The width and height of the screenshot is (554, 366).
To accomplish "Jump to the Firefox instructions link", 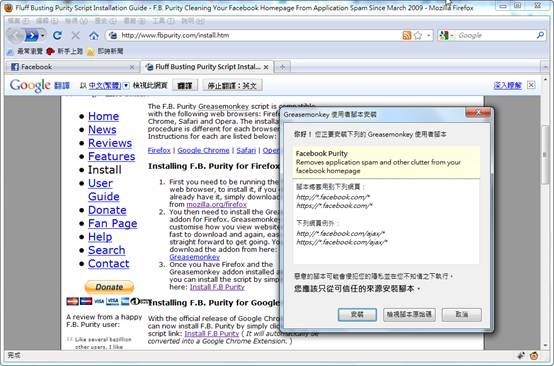I will click(159, 150).
